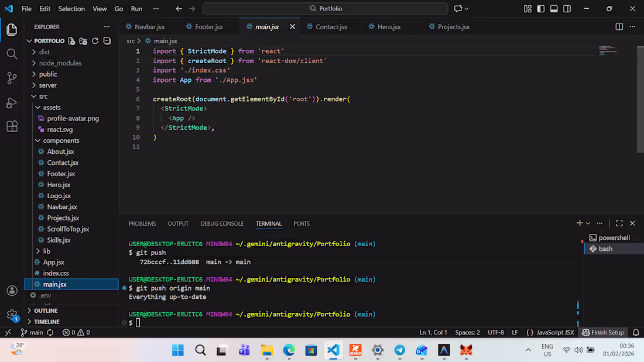Open the Run and Debug view
This screenshot has width=644, height=362.
[12, 103]
